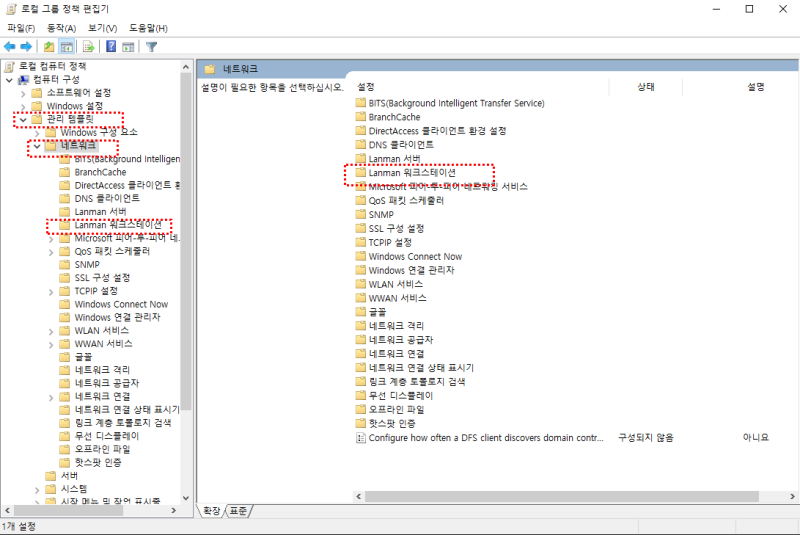Click the 글꼴 folder icon in right list
Image resolution: width=800 pixels, height=535 pixels.
pos(361,312)
